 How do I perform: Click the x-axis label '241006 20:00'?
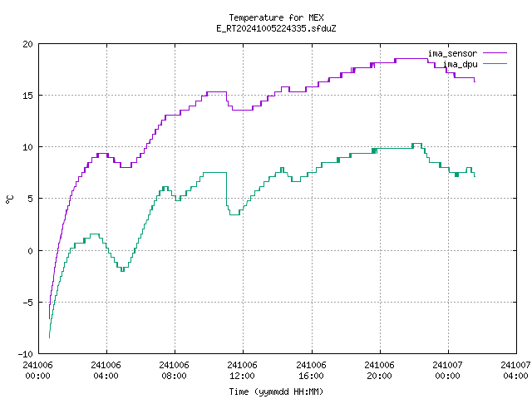click(x=379, y=371)
